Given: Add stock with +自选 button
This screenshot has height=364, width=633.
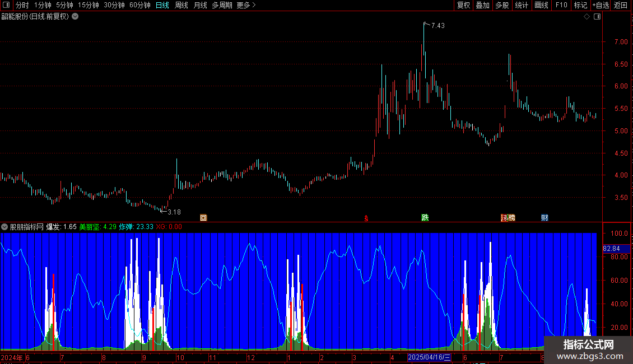Looking at the screenshot, I should 601,5.
